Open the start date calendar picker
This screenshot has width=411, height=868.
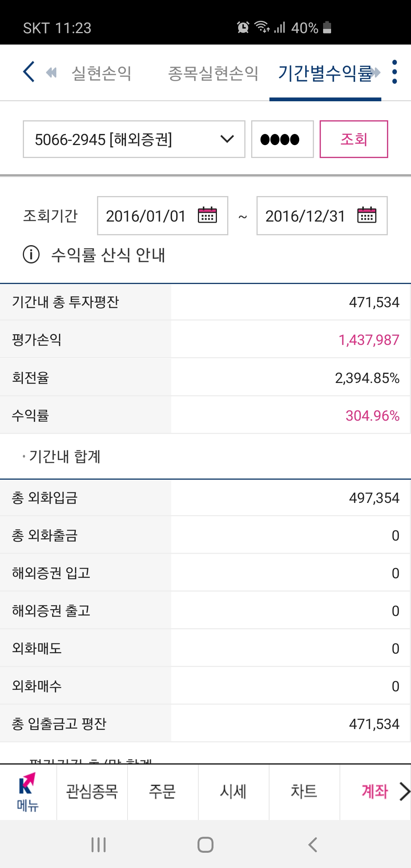point(208,216)
